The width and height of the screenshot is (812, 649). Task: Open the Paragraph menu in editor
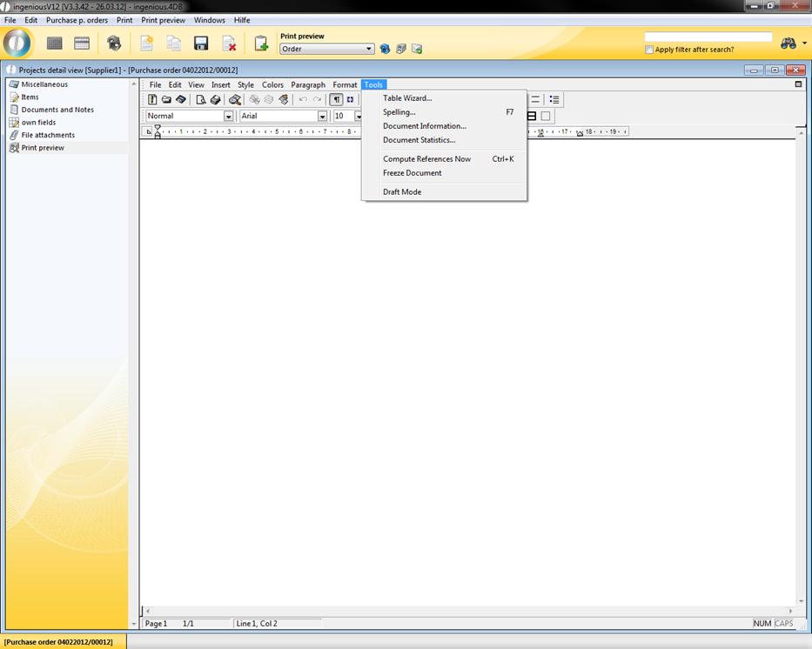click(x=307, y=85)
